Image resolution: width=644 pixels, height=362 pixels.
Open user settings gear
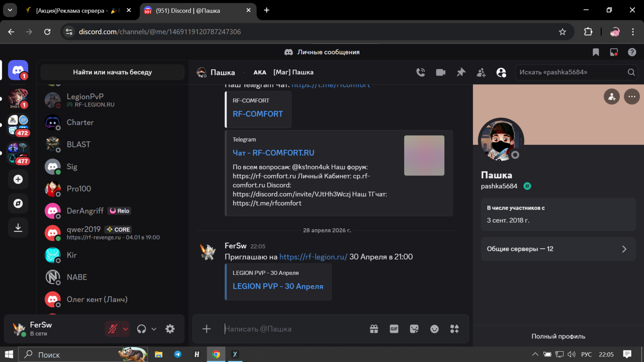click(170, 329)
